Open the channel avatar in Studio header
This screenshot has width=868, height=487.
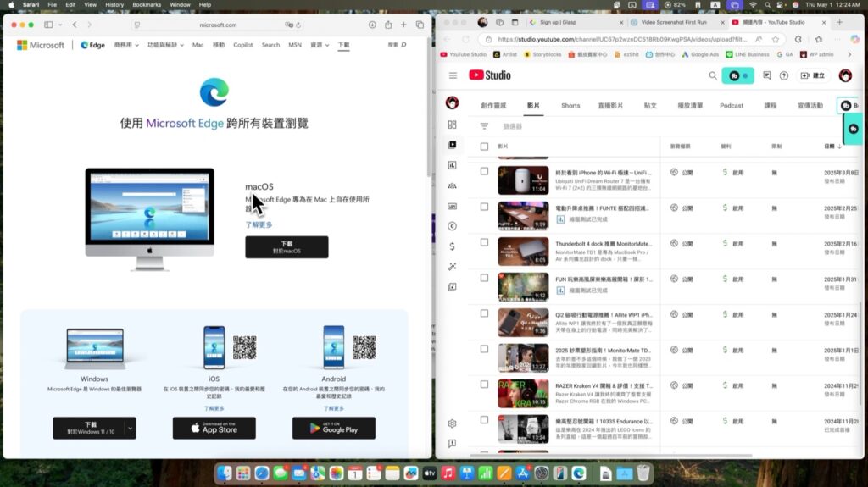(845, 75)
